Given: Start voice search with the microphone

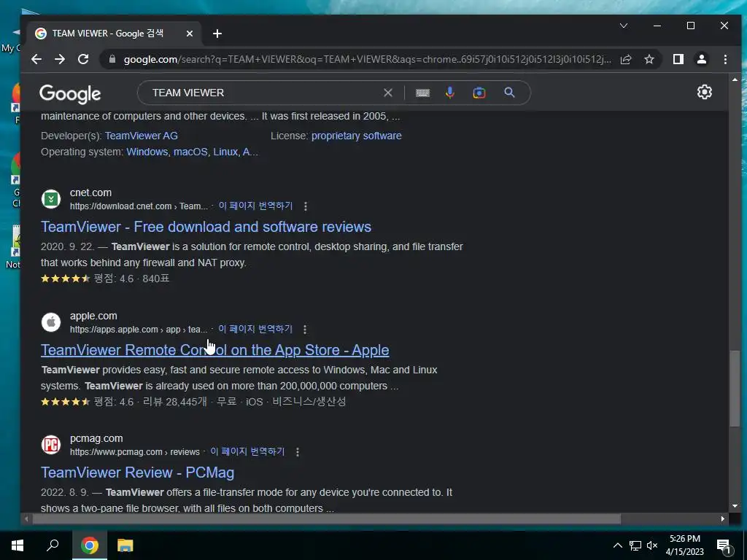Looking at the screenshot, I should point(449,93).
